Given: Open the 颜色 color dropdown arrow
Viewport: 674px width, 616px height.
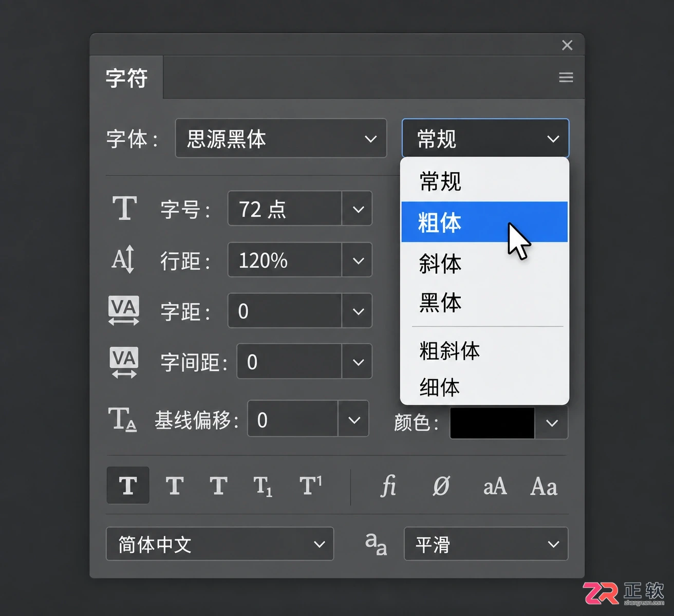Looking at the screenshot, I should click(x=552, y=423).
